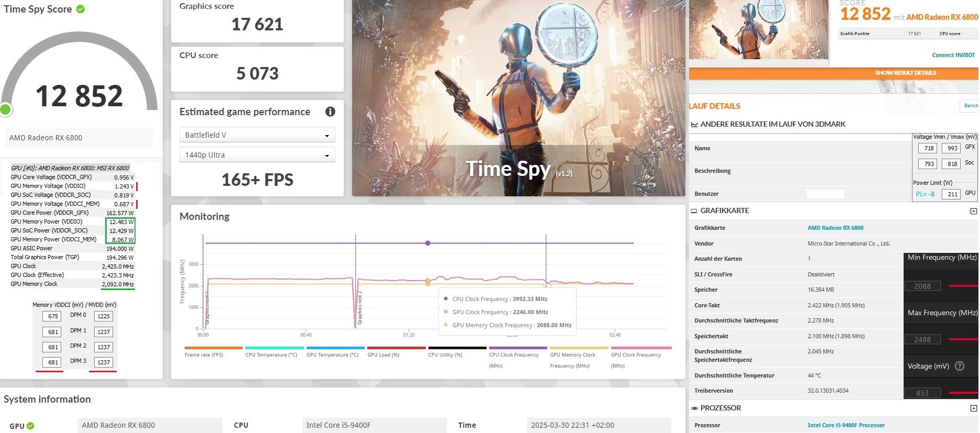Click DPM 0 MVDD field showing 1225
This screenshot has height=433, width=980.
point(104,316)
